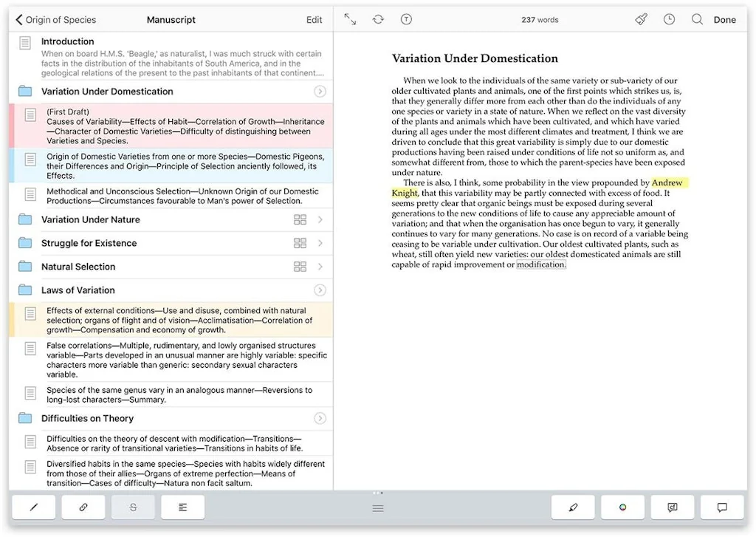Open the Difficulties on Theory disclosure arrow
Viewport: 756px width, 537px height.
click(320, 418)
